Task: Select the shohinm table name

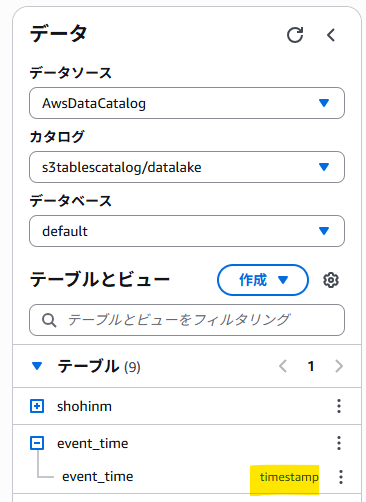Action: (x=84, y=406)
